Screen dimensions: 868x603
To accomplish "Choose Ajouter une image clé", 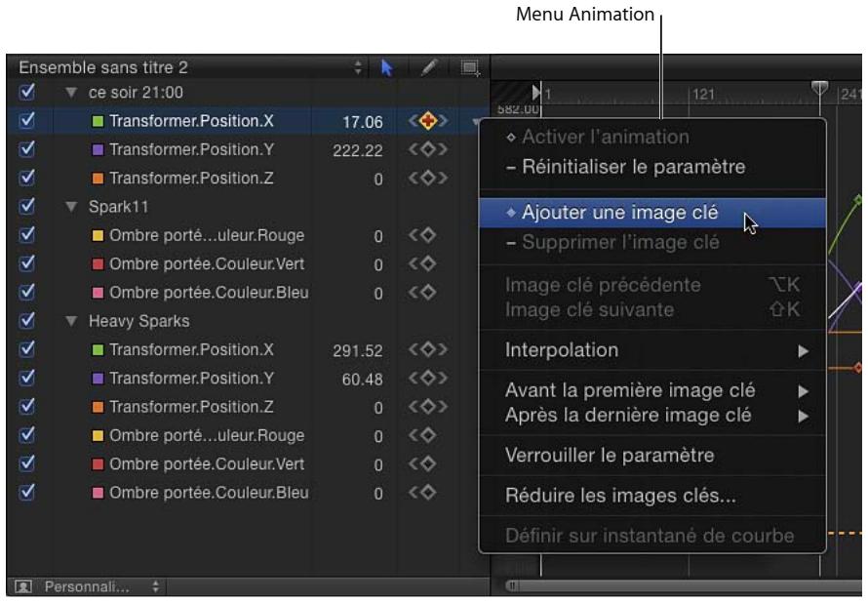I will click(x=652, y=213).
